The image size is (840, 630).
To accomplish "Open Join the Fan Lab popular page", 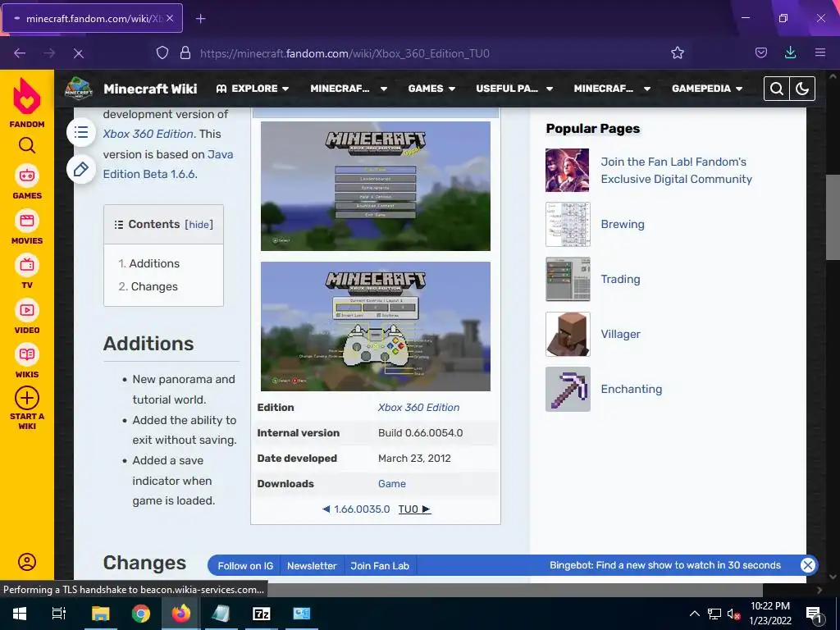I will [676, 171].
